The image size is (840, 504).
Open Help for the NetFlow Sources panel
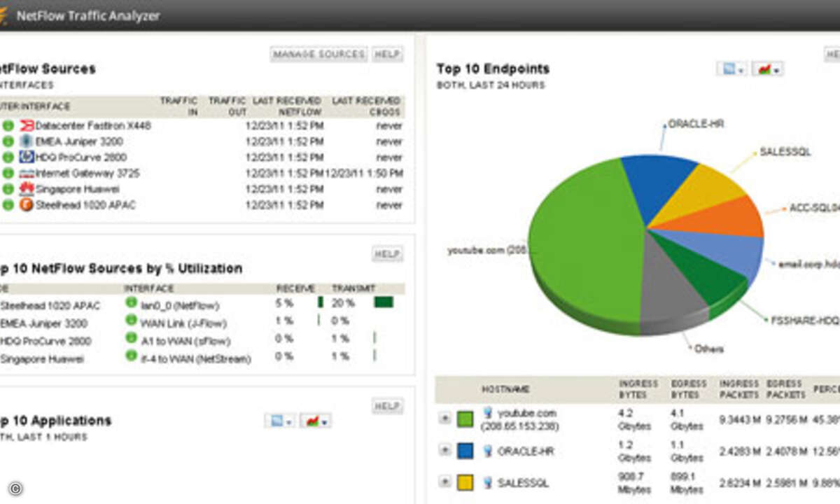click(387, 54)
